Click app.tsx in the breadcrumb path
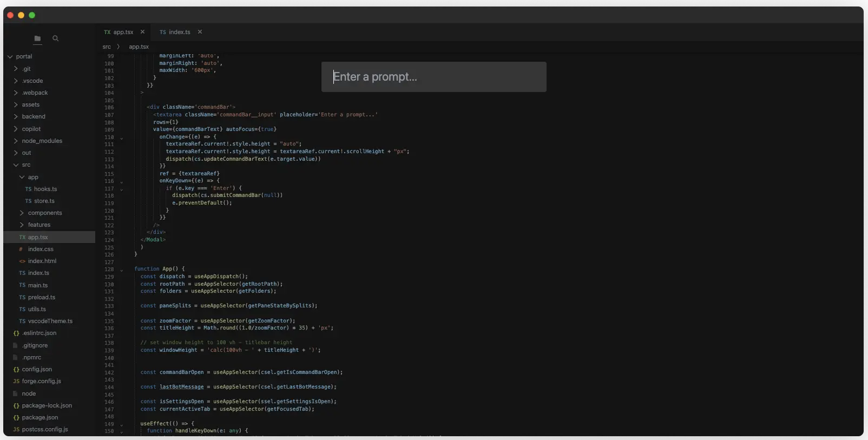Image resolution: width=868 pixels, height=440 pixels. pos(139,47)
